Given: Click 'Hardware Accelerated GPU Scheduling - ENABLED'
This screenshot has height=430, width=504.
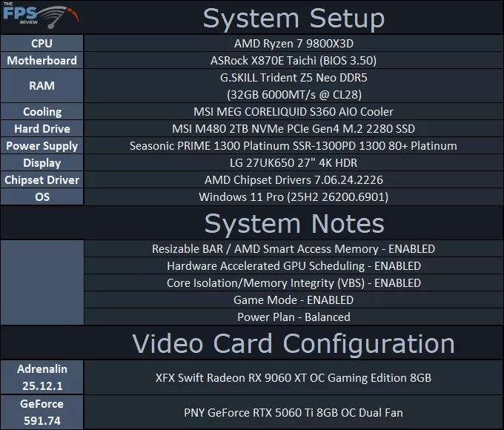Looking at the screenshot, I should click(294, 266).
